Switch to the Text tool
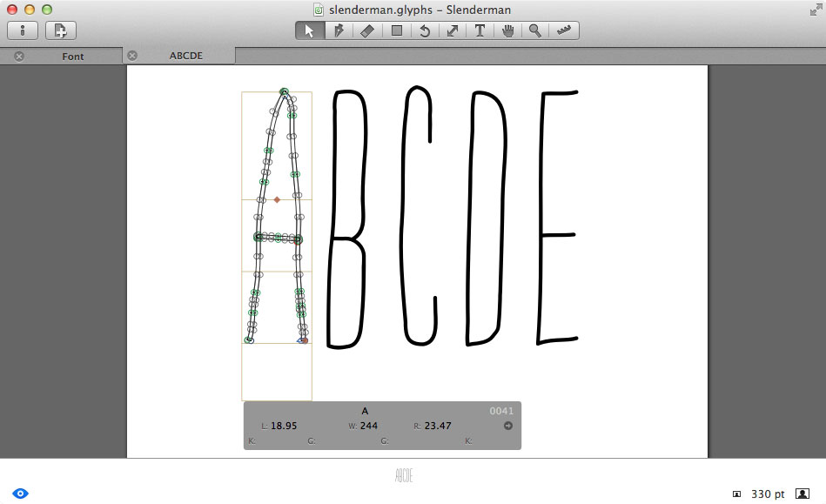 480,30
